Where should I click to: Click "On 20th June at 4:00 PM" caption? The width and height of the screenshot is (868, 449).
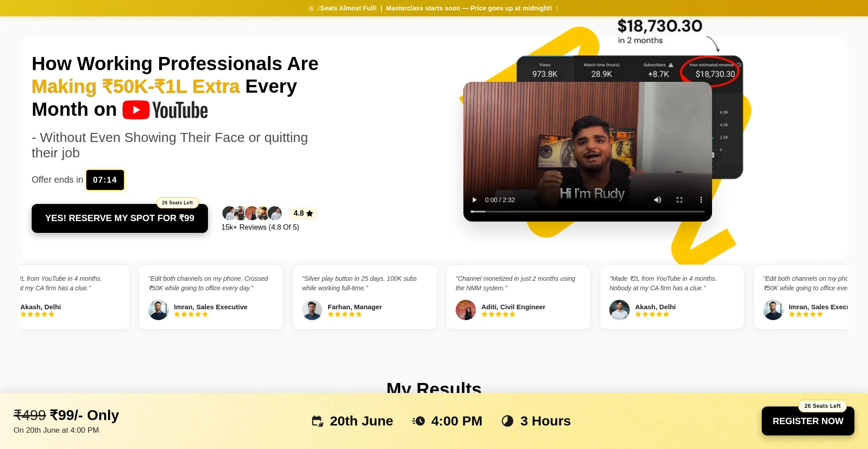[56, 430]
